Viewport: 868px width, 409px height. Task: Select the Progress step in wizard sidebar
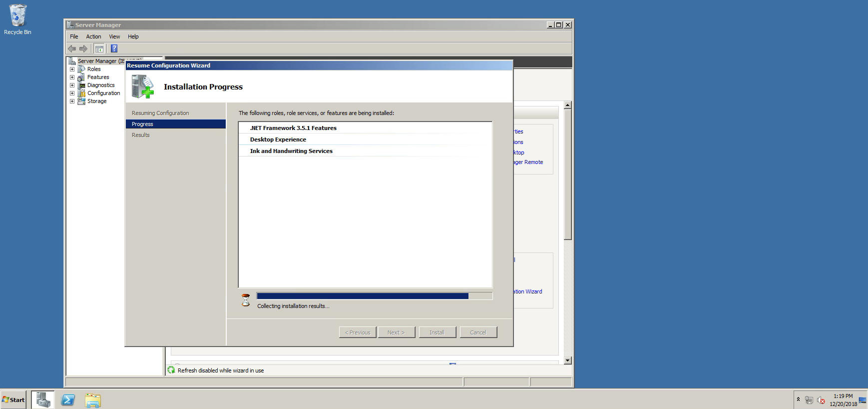coord(176,124)
